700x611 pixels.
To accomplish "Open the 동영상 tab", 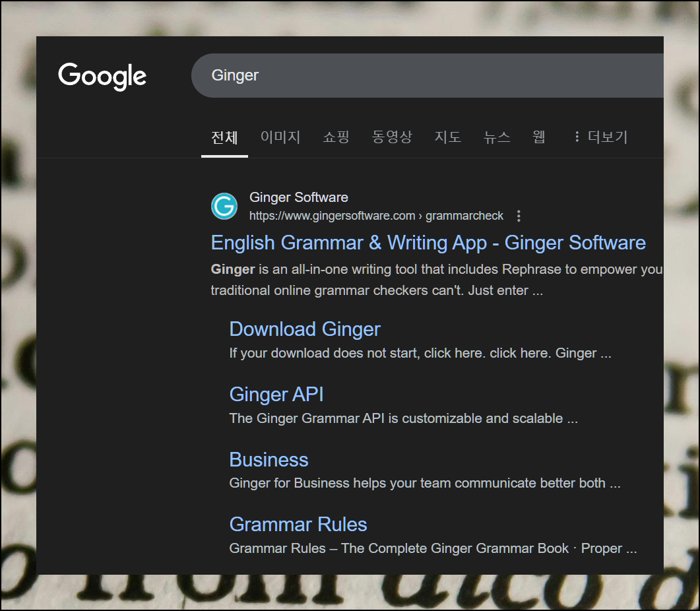I will 392,137.
